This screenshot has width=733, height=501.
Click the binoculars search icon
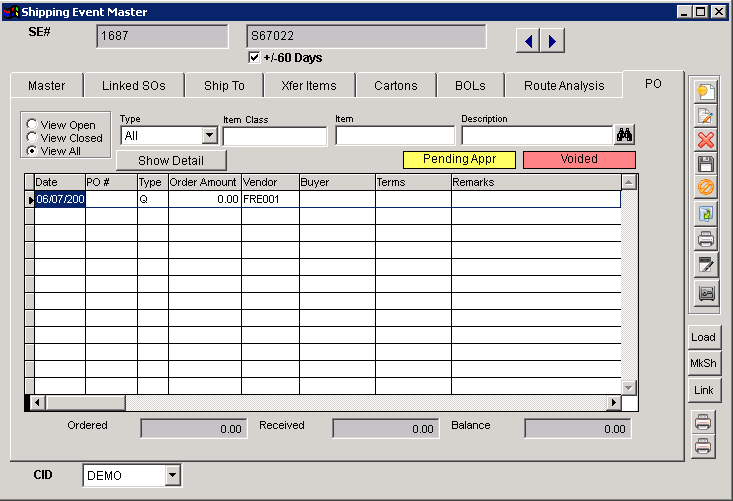click(x=626, y=135)
